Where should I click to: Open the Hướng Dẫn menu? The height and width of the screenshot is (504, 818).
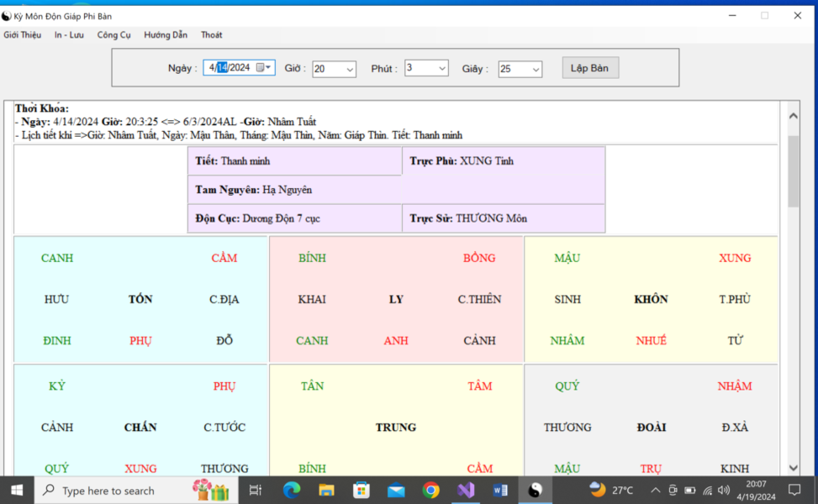166,35
